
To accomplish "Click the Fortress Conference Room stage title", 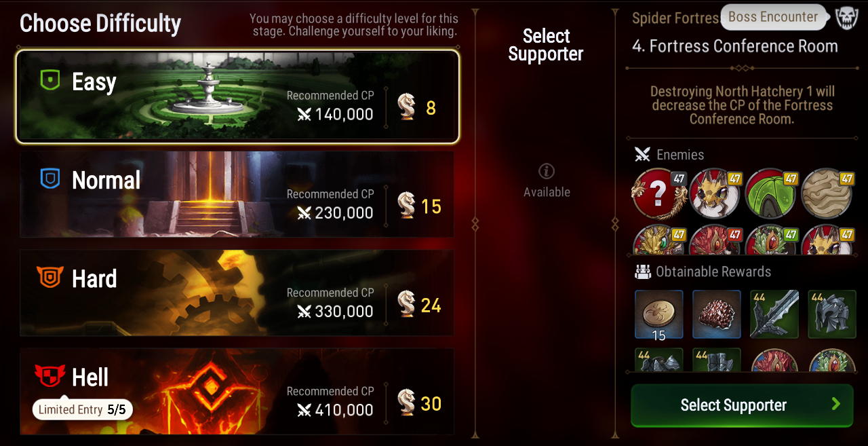I will (735, 46).
